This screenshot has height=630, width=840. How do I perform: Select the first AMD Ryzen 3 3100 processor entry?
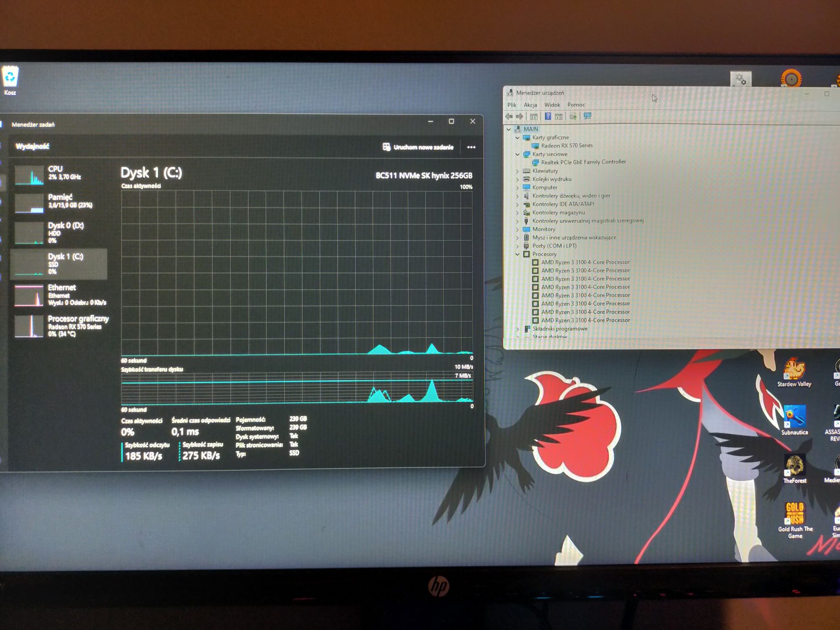pyautogui.click(x=585, y=262)
